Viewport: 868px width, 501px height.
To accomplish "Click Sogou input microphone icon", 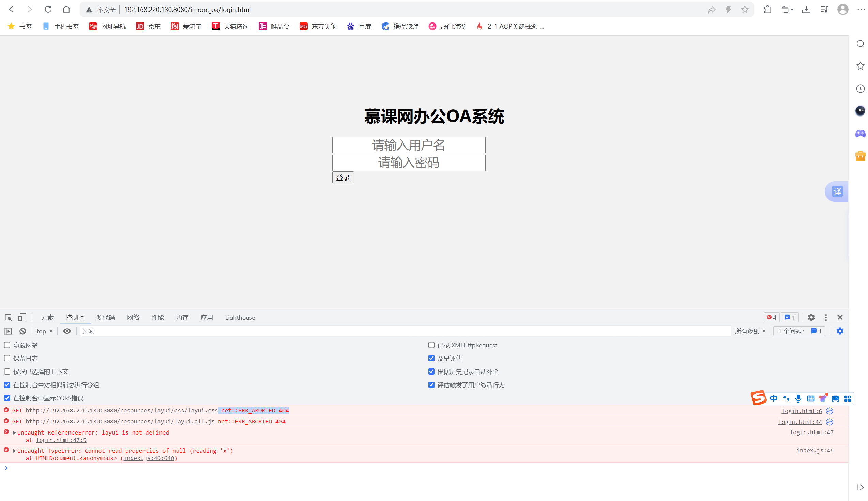I will click(x=798, y=398).
